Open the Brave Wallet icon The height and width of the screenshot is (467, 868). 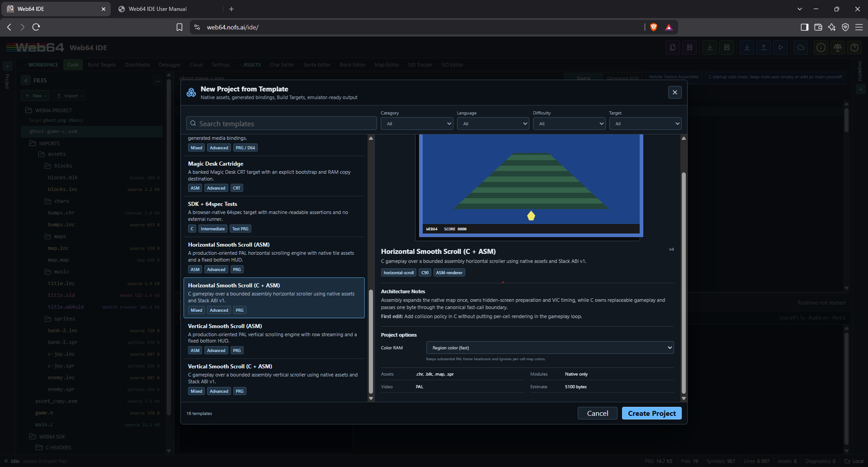(818, 27)
